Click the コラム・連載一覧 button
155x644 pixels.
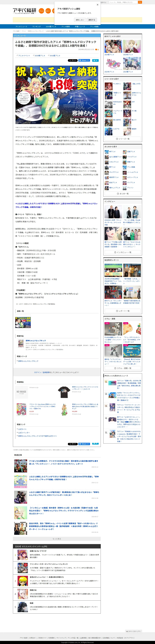[123, 368]
